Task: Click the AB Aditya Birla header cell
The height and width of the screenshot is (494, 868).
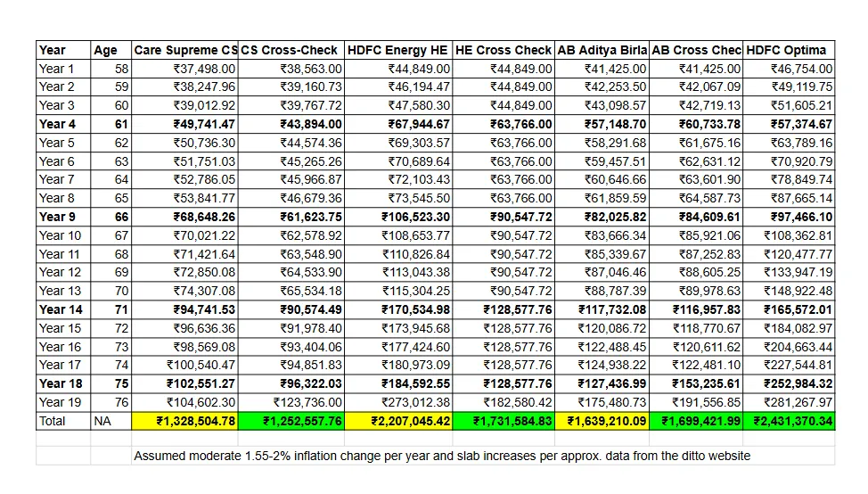Action: 602,50
